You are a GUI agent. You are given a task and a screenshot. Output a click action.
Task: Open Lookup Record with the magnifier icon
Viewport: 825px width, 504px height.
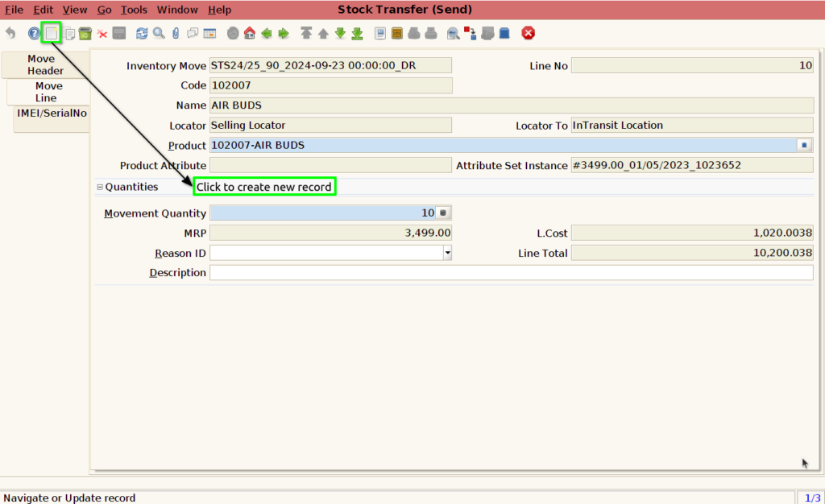(159, 33)
